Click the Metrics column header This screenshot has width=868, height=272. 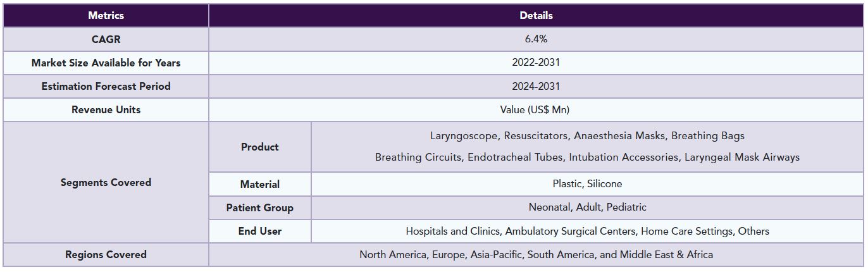(106, 15)
